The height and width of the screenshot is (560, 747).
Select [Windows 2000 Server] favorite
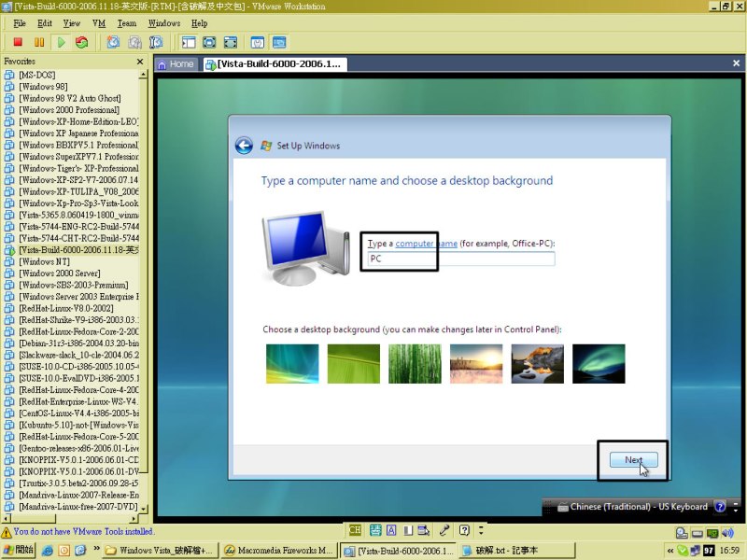point(59,273)
